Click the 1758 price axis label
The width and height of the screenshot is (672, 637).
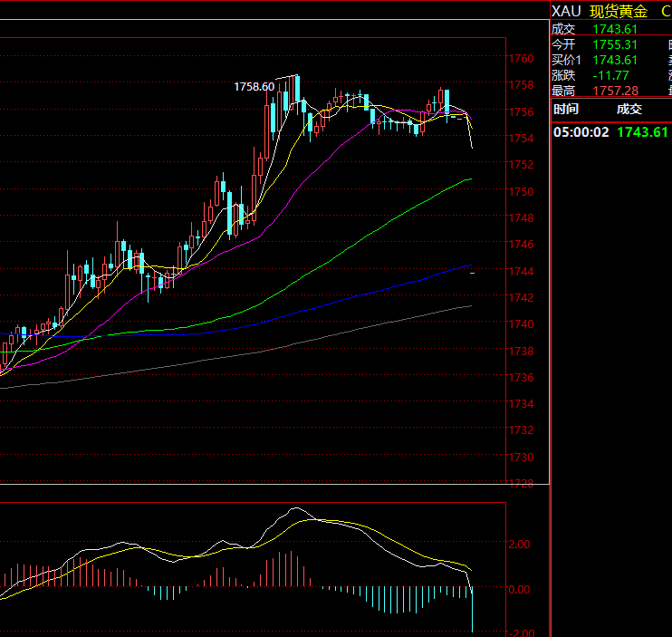pyautogui.click(x=521, y=85)
